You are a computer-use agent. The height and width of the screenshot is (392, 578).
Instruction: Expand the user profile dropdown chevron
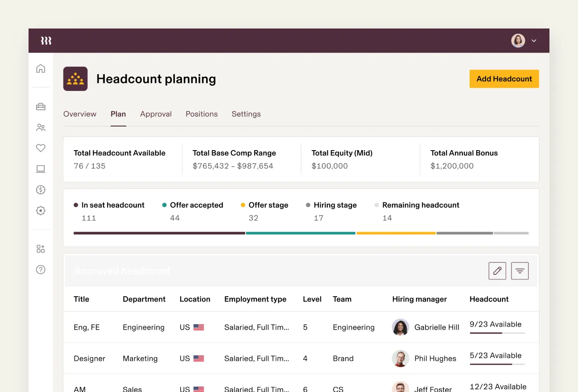pyautogui.click(x=534, y=41)
